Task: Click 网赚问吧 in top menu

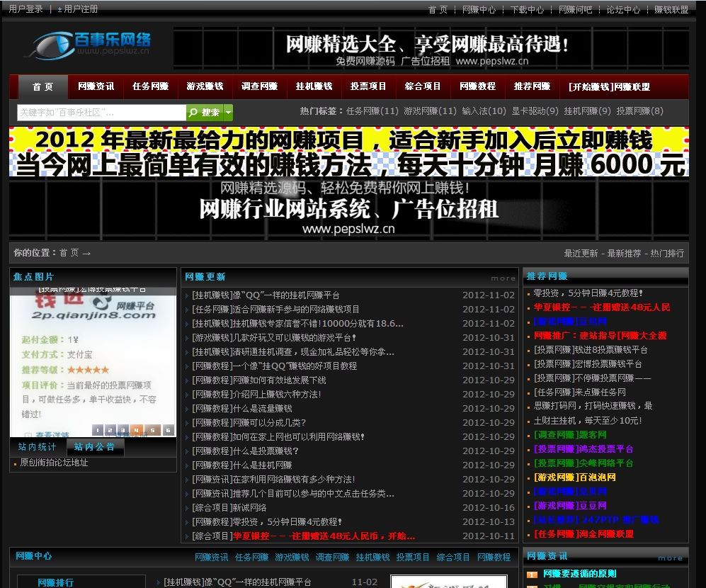Action: (x=575, y=9)
